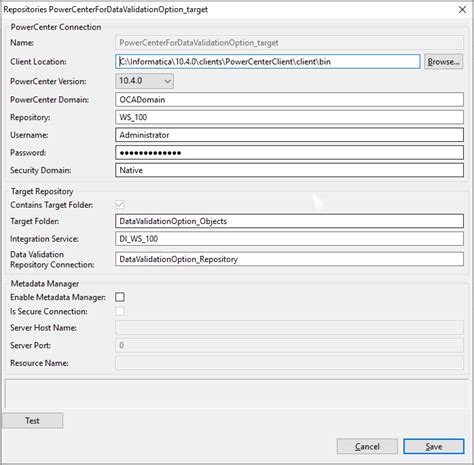Select the Username field with Administrator
Screen dimensions: 474x465
click(289, 135)
